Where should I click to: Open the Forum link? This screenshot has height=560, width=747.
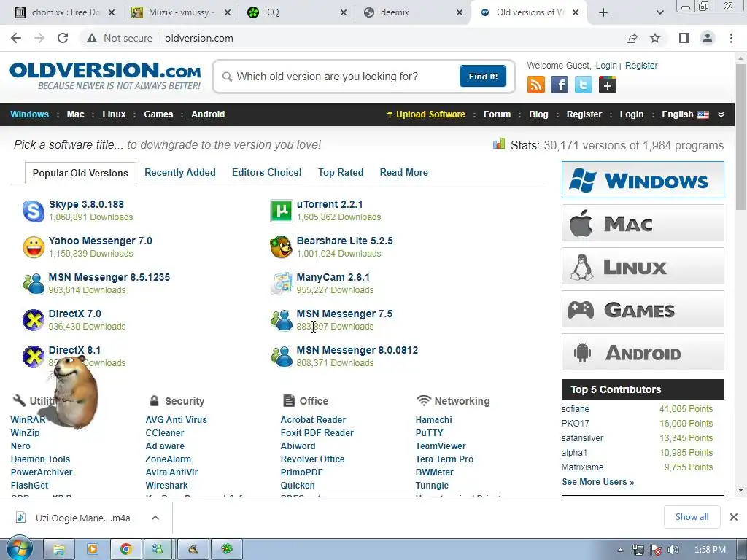497,114
